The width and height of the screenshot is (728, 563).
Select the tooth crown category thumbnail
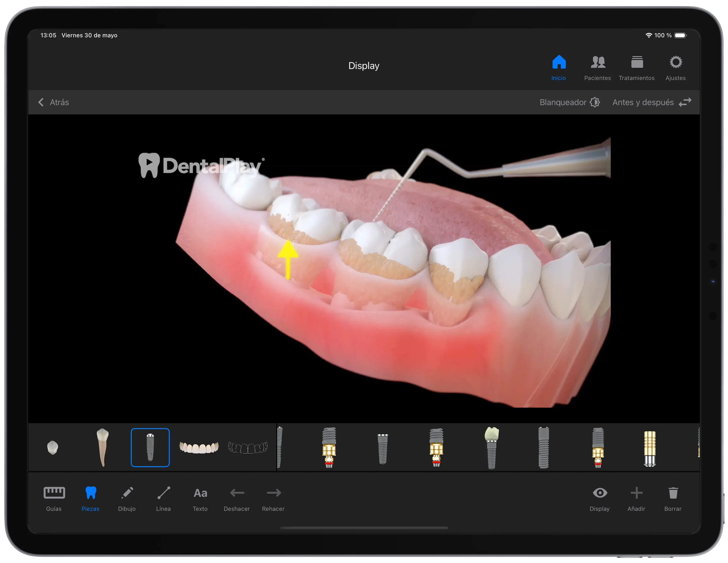point(53,447)
